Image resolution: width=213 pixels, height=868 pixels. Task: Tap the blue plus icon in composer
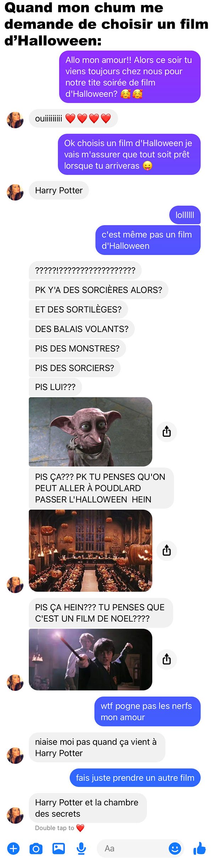click(13, 848)
